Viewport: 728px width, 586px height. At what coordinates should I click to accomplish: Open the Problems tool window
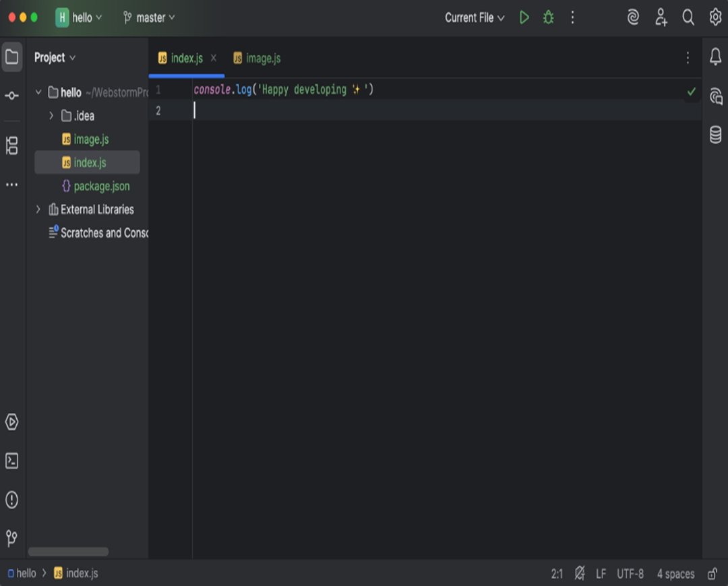tap(12, 500)
